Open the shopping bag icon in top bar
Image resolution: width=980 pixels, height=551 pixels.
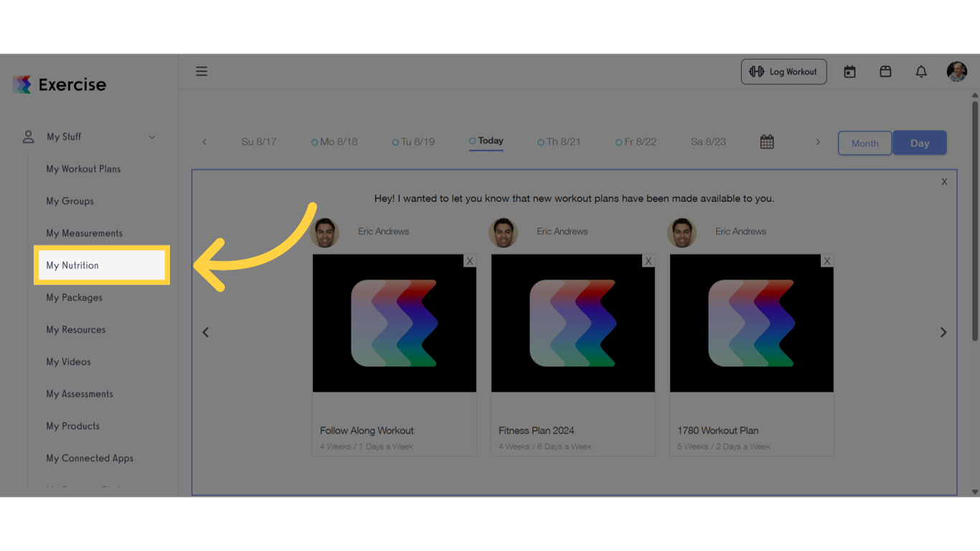tap(885, 72)
